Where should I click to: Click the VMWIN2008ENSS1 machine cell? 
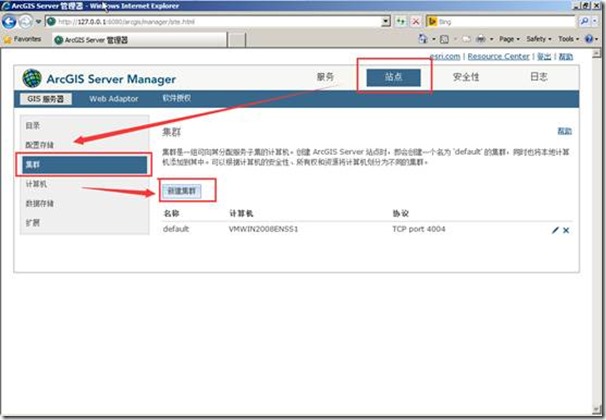click(x=263, y=229)
